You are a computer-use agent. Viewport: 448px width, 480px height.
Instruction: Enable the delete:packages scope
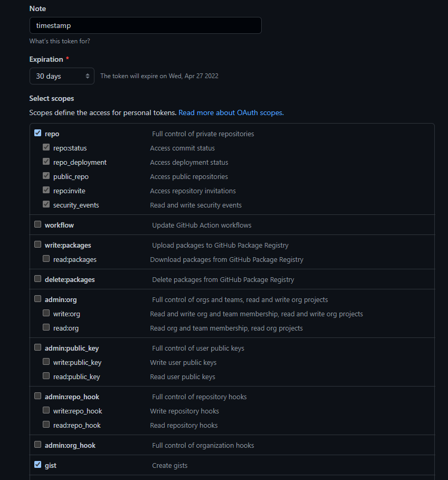click(37, 278)
